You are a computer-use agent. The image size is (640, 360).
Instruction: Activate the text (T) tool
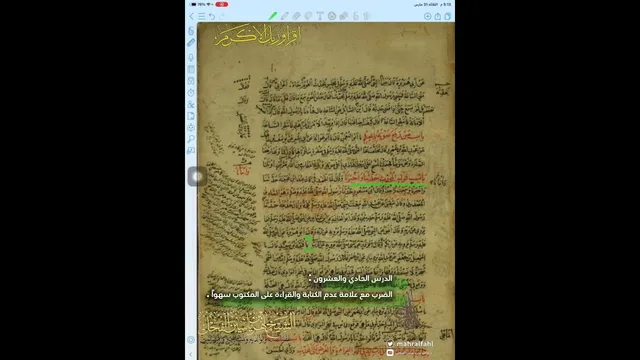click(x=320, y=16)
